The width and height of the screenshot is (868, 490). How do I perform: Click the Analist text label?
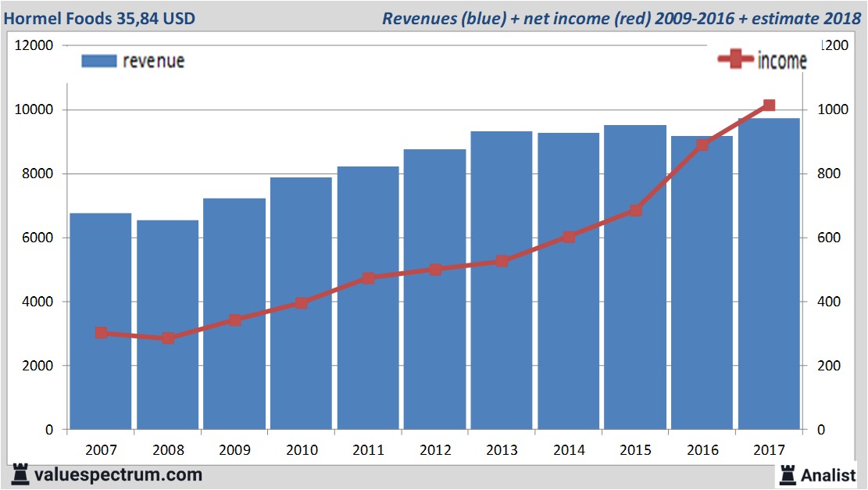828,474
